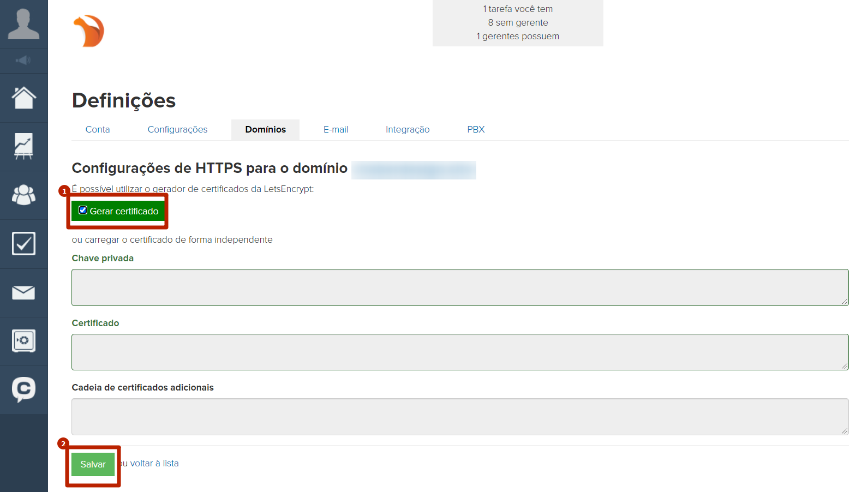Viewport: 868px width, 492px height.
Task: Open the analytics chart icon
Action: point(23,147)
